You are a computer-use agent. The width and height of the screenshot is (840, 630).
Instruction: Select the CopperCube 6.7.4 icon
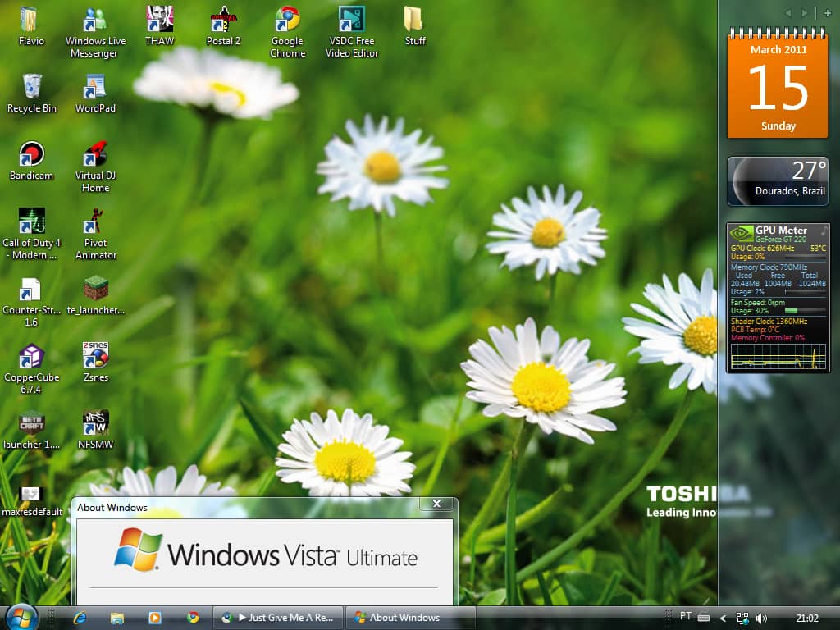click(31, 369)
